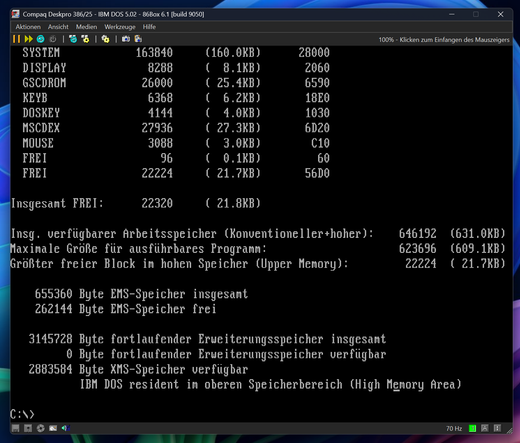Pause emulation with the orange pause icon
520x443 pixels.
[16, 39]
